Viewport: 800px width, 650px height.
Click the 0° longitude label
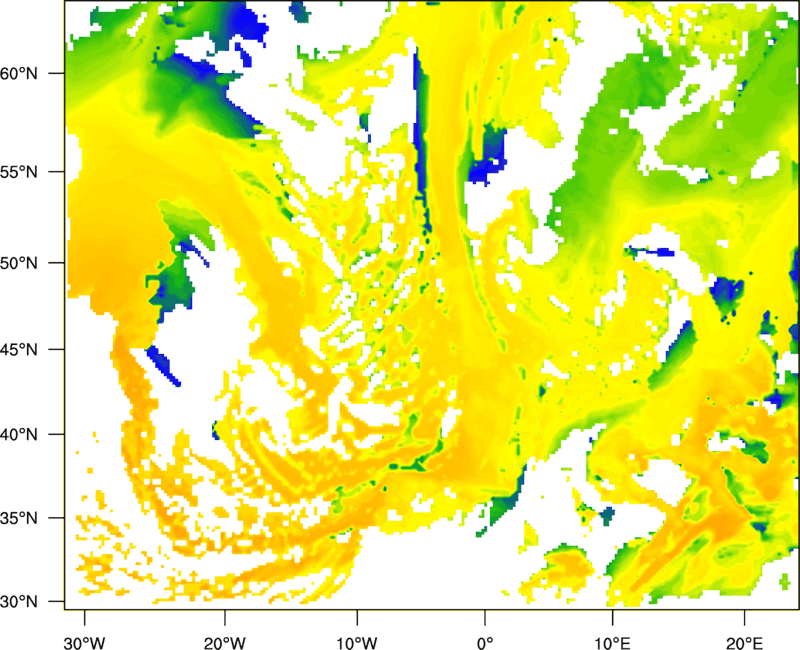[485, 643]
